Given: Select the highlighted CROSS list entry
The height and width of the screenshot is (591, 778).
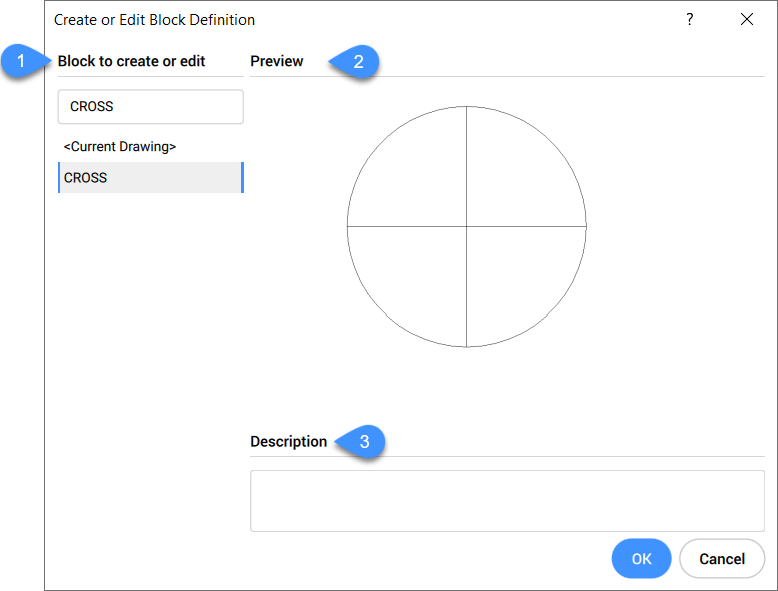Looking at the screenshot, I should 150,177.
